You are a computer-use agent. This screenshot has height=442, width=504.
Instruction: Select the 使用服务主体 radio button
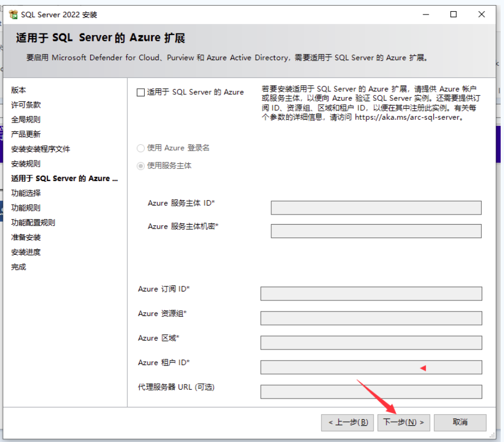point(140,166)
